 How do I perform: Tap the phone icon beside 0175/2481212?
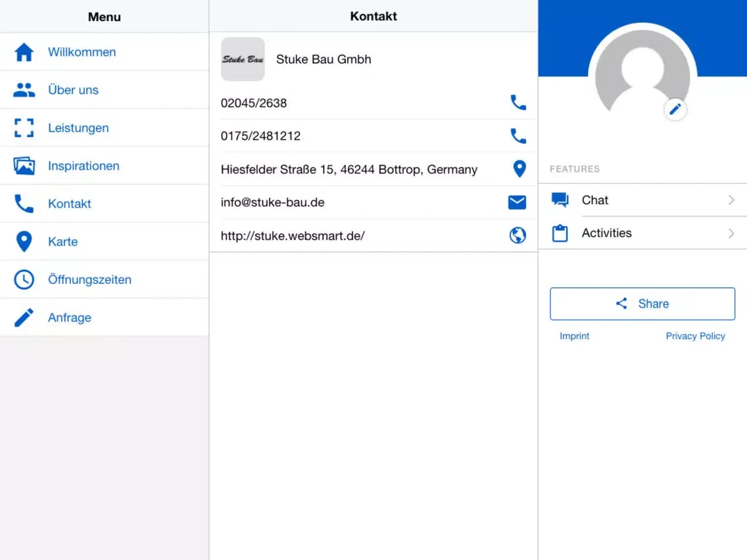(518, 136)
